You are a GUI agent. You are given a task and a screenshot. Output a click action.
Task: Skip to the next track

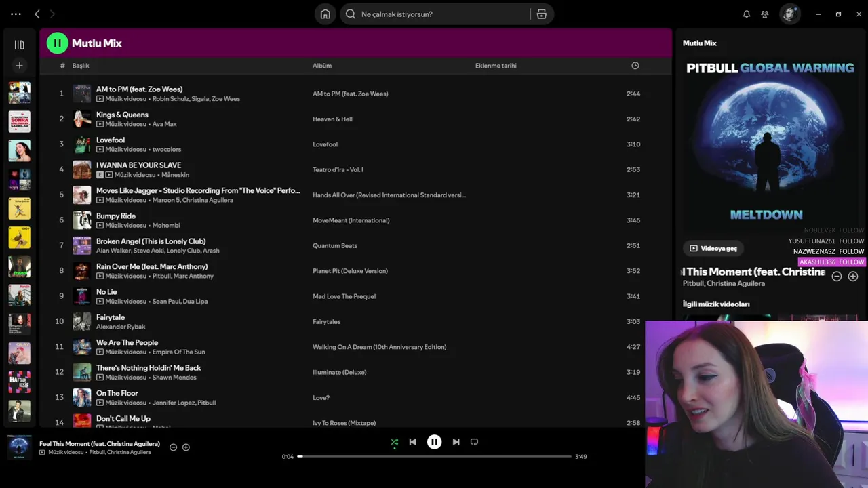(x=456, y=442)
